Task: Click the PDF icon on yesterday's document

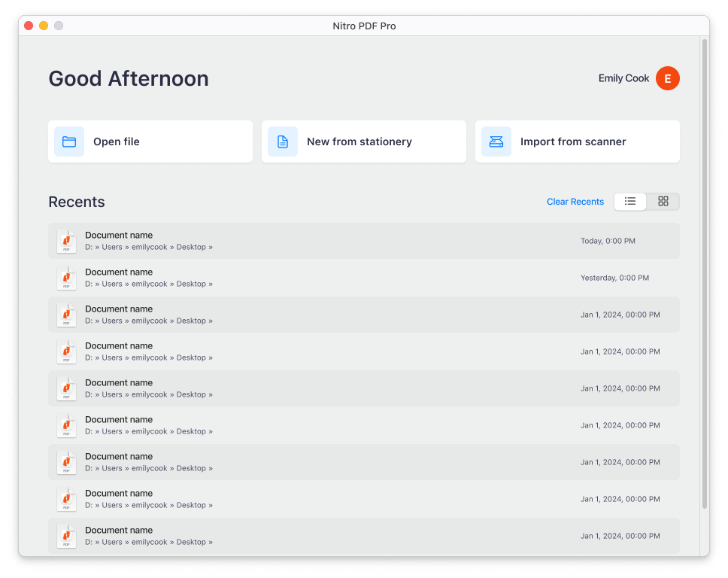Action: [66, 278]
